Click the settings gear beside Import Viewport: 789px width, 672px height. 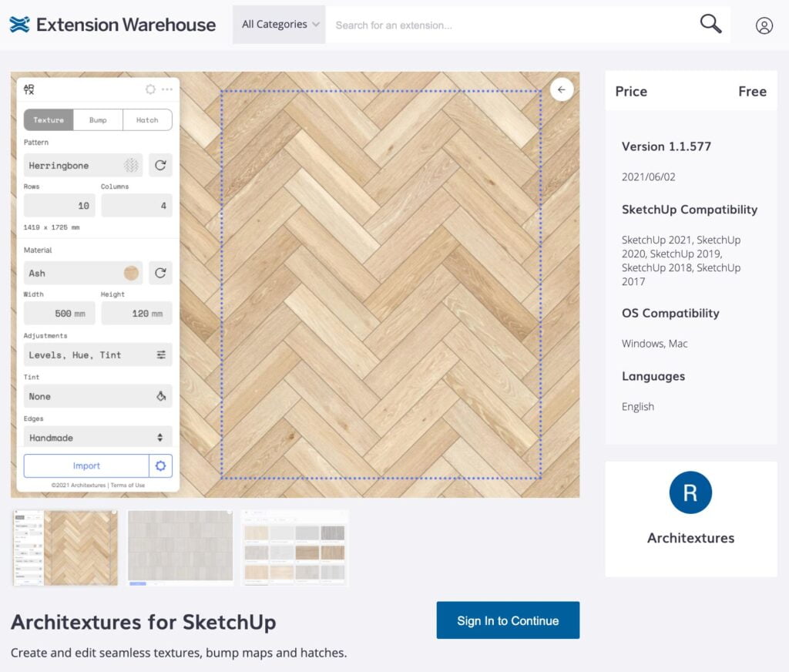click(x=160, y=465)
